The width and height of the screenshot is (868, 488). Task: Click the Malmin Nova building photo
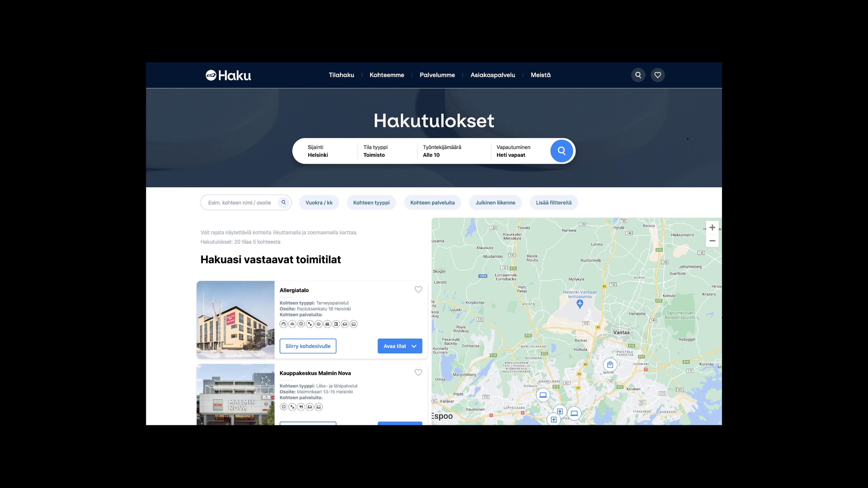click(236, 394)
